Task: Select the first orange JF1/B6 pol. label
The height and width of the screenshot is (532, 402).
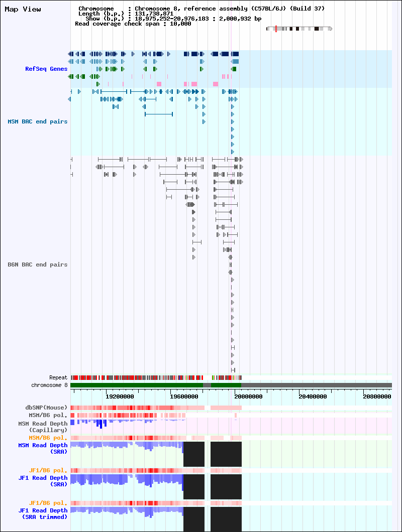Action: click(x=48, y=470)
